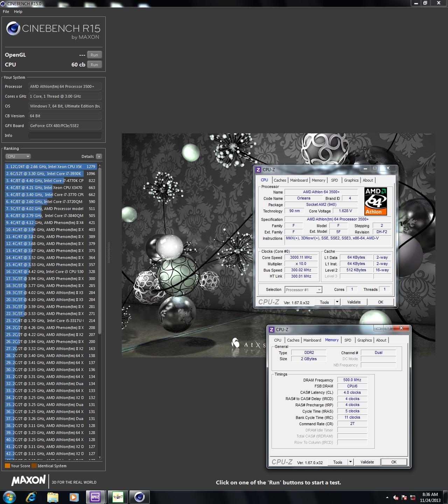Image resolution: width=448 pixels, height=504 pixels.
Task: Run the CPU benchmark
Action: point(94,65)
